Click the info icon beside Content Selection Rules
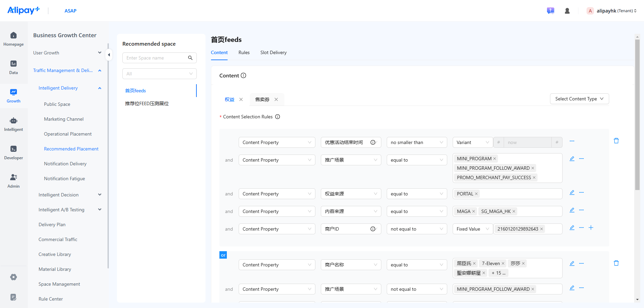Viewport: 644px width, 308px height. 278,117
